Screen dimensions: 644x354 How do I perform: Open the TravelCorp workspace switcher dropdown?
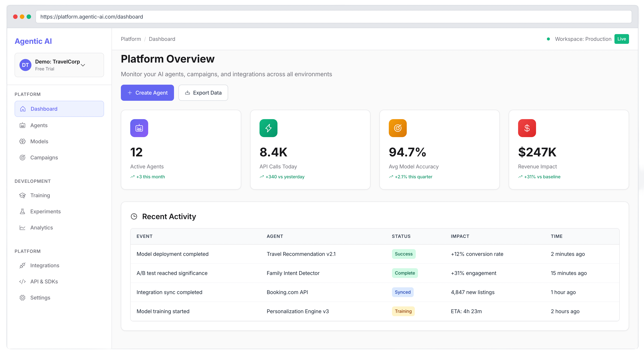[59, 65]
